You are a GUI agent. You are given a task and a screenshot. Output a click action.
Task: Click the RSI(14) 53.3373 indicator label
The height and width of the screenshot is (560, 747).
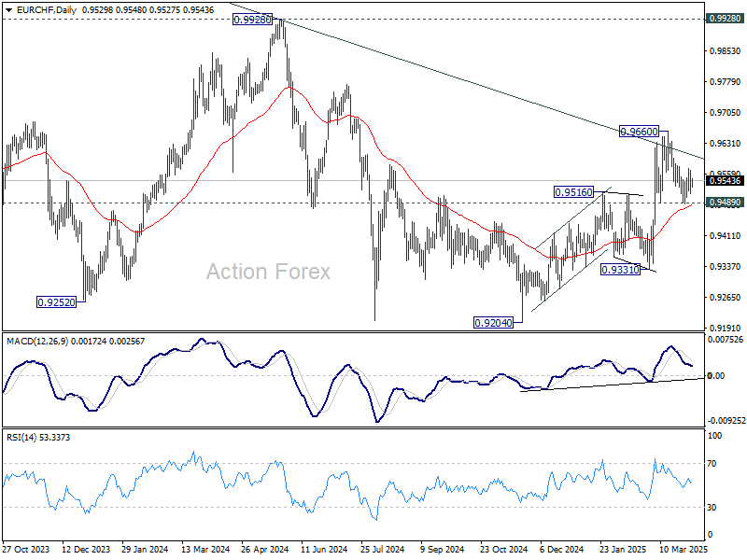(38, 437)
